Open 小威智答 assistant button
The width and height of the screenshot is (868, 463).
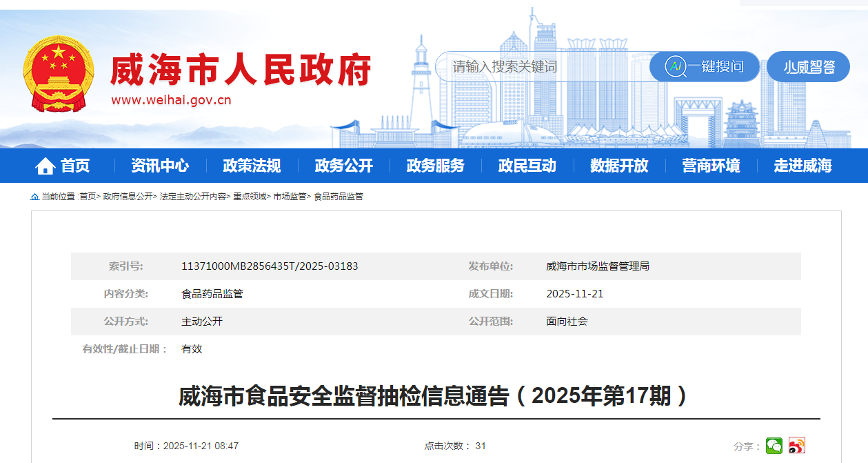pos(808,67)
